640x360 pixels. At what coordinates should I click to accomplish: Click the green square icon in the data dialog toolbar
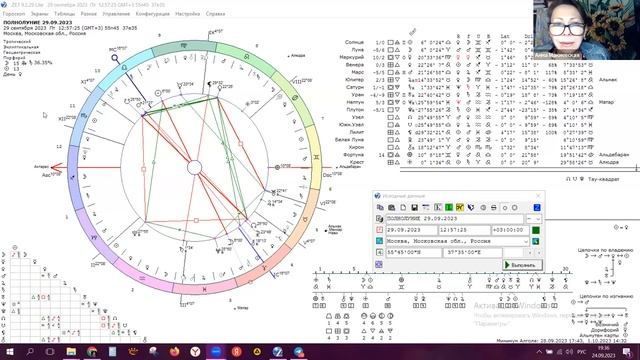449,207
